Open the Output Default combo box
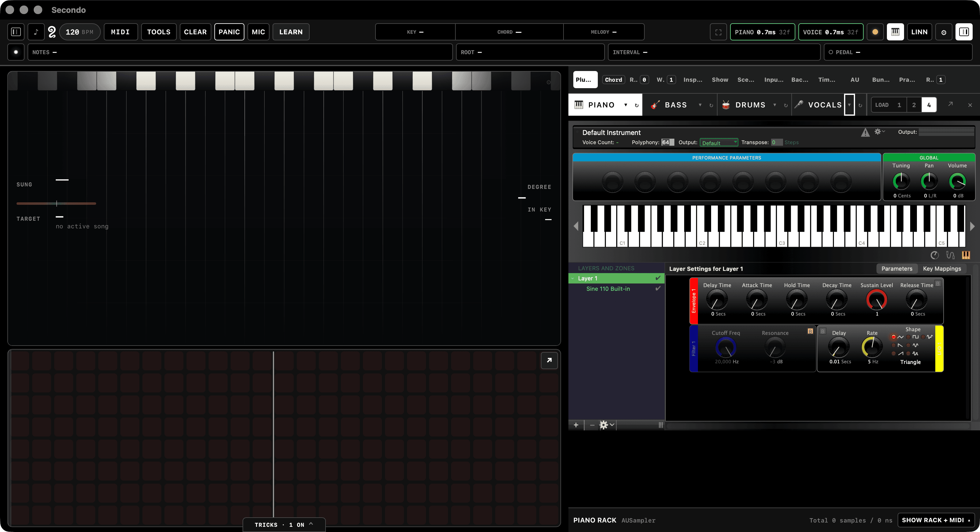Image resolution: width=980 pixels, height=532 pixels. 719,143
